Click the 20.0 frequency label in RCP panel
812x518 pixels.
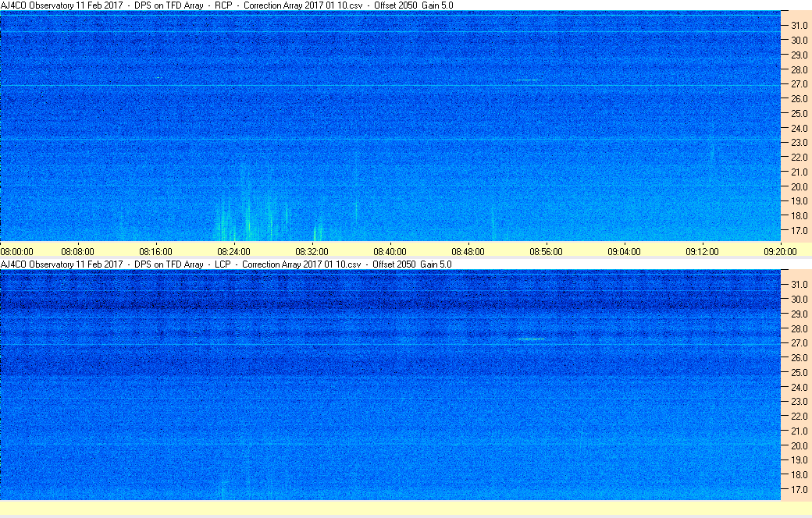[799, 186]
